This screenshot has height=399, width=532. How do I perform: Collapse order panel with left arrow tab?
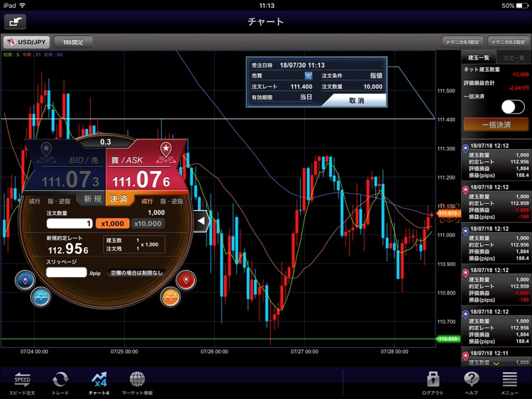201,221
